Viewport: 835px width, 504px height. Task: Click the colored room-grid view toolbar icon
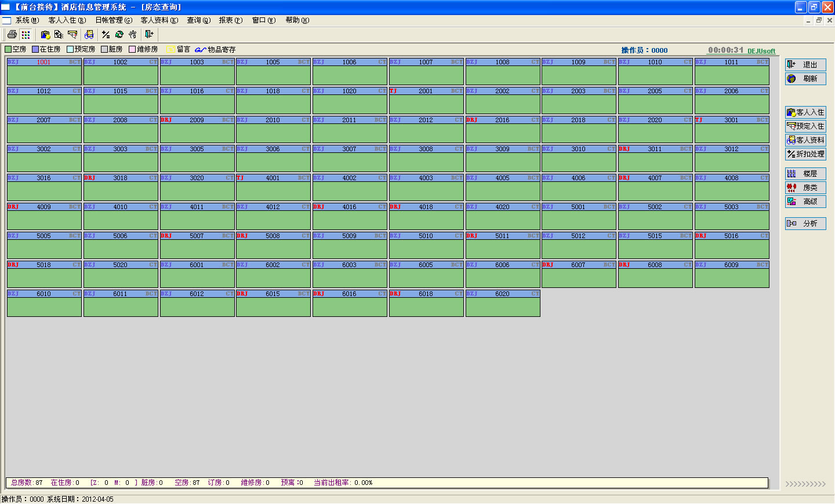(x=26, y=35)
